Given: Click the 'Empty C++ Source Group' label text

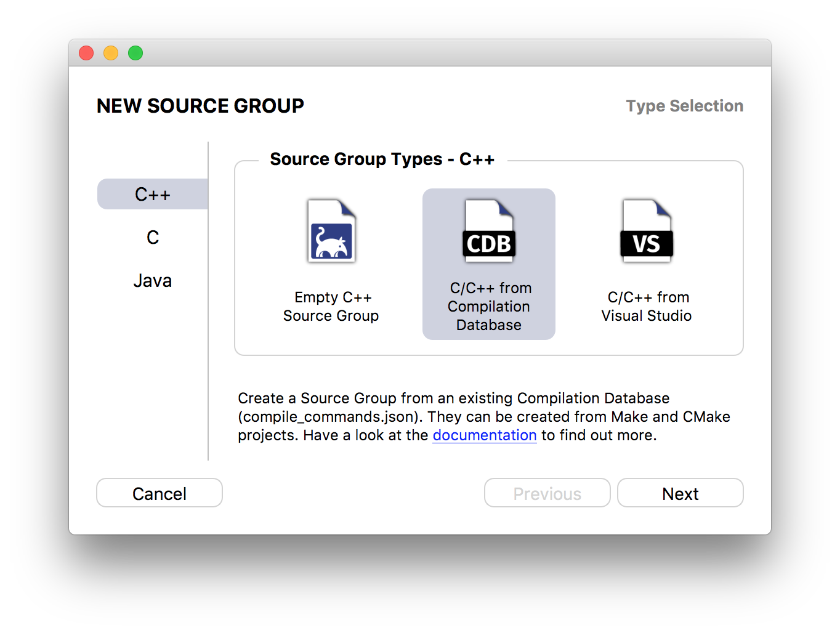Looking at the screenshot, I should pyautogui.click(x=331, y=307).
